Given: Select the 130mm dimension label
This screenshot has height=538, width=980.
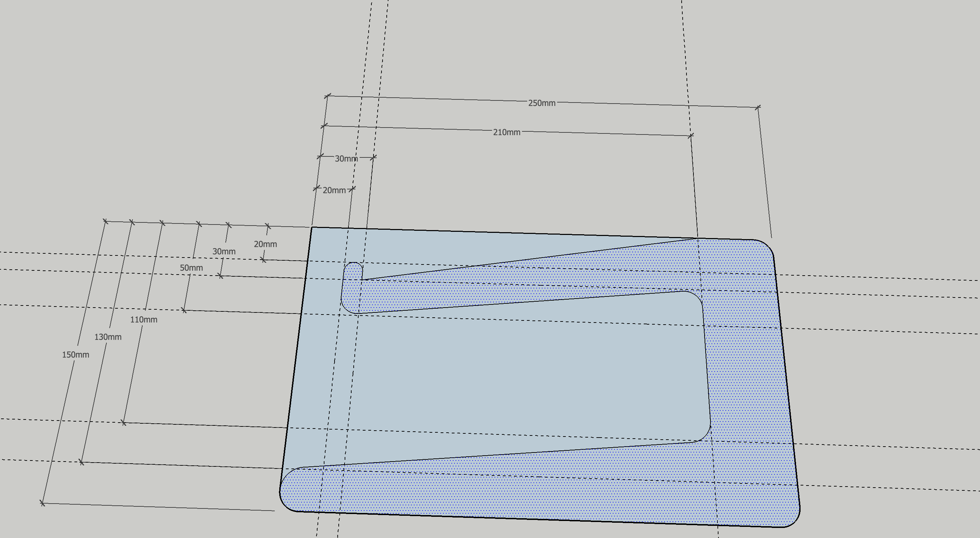Looking at the screenshot, I should pyautogui.click(x=108, y=337).
